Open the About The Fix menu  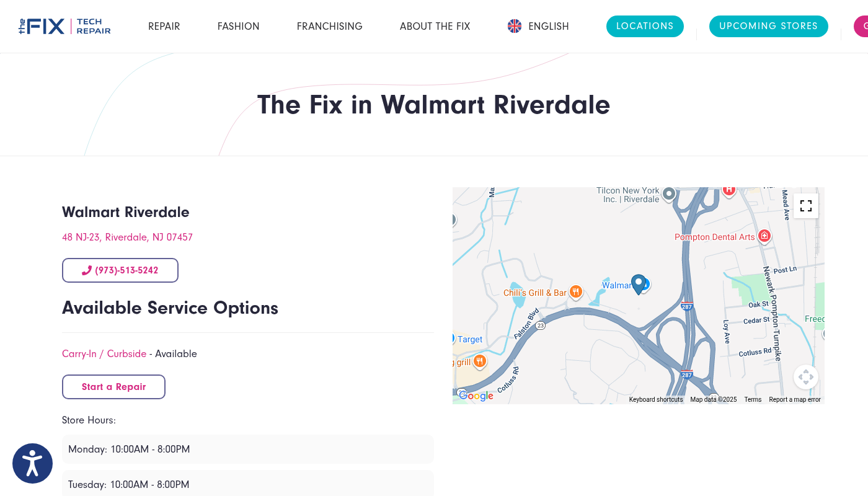click(435, 26)
